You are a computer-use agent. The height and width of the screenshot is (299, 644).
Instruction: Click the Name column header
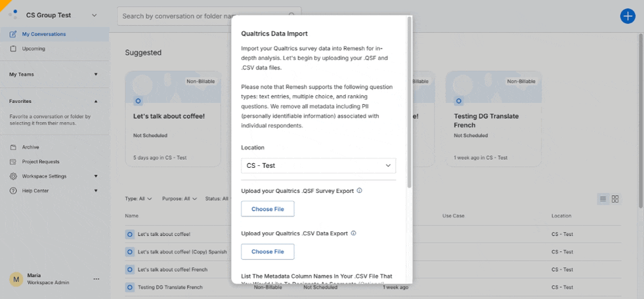pos(132,216)
